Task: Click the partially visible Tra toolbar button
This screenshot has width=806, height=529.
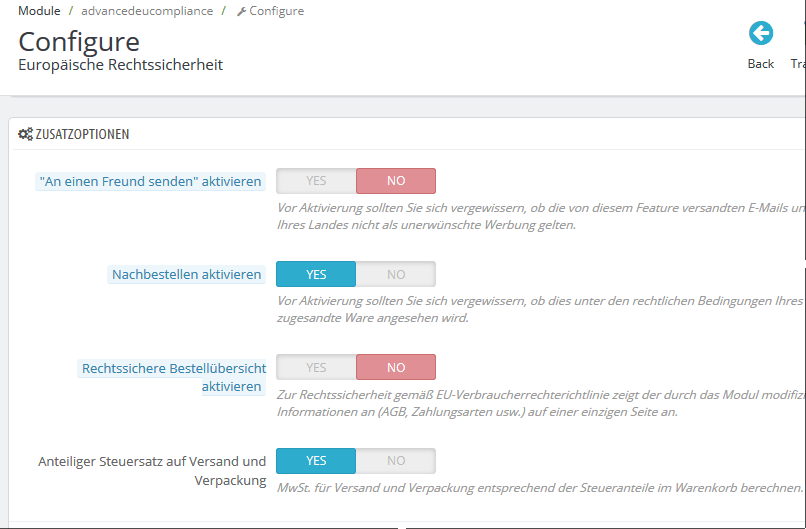Action: (x=798, y=64)
